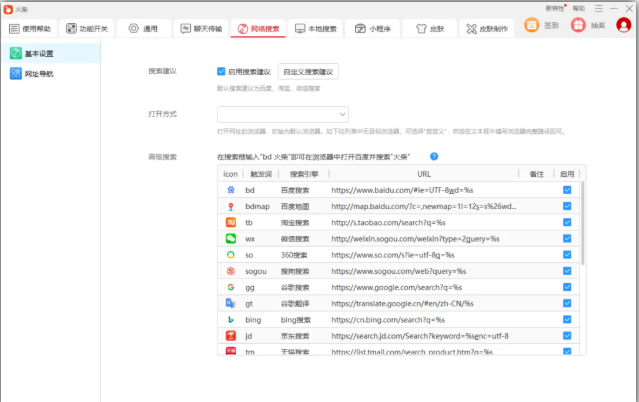The width and height of the screenshot is (639, 402).
Task: Click the blue help question mark icon
Action: (434, 156)
